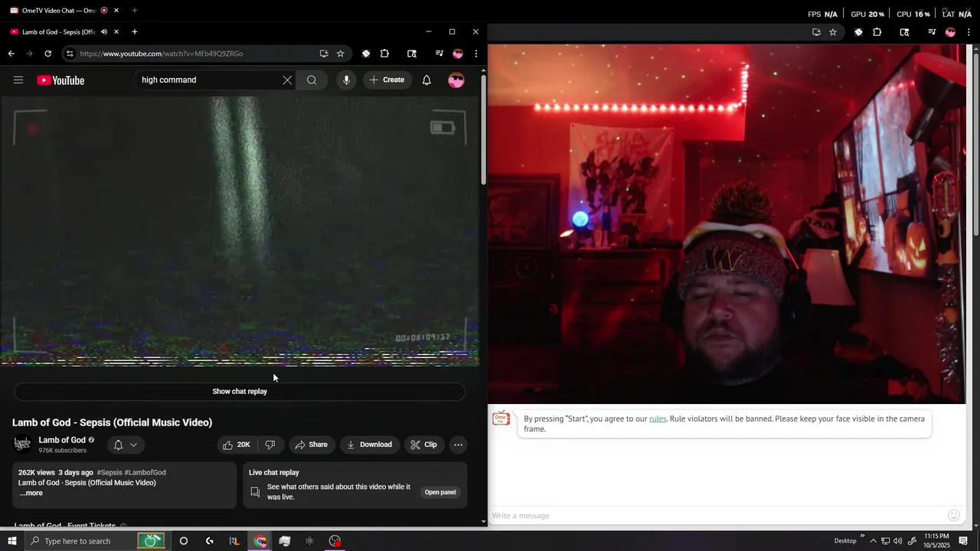Switch to the OmeTV Video Chat tab
The height and width of the screenshot is (551, 980).
pyautogui.click(x=57, y=11)
